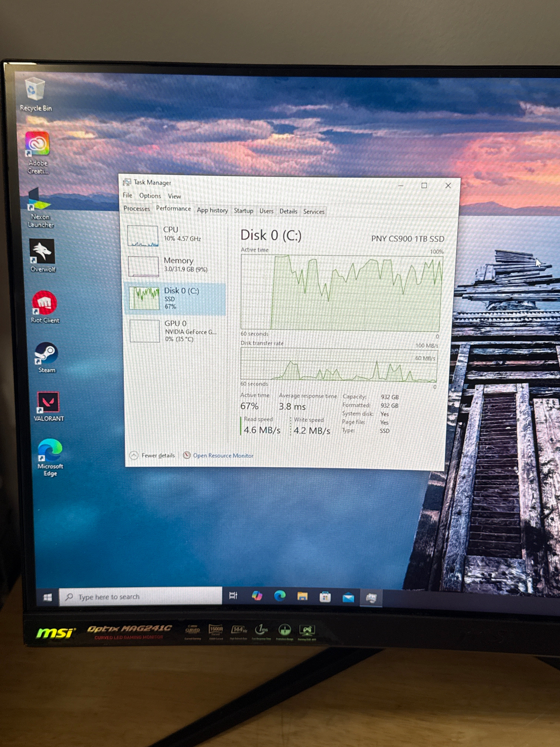The height and width of the screenshot is (747, 560).
Task: Open the Mail app from the taskbar
Action: point(348,598)
